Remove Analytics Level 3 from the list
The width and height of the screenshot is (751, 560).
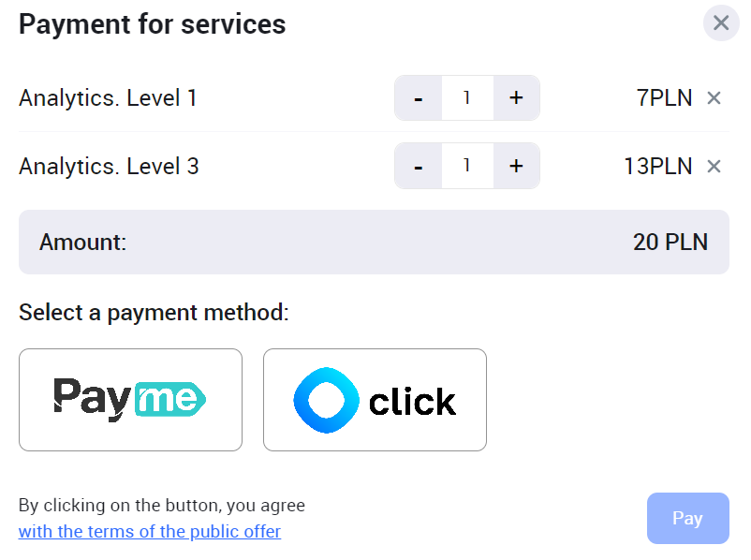click(x=714, y=167)
